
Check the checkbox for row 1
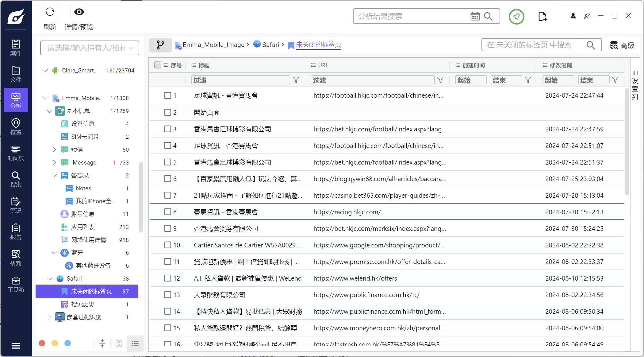tap(167, 95)
